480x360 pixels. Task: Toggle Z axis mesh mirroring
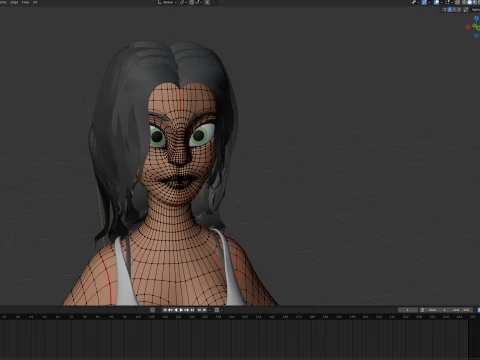[x=459, y=10]
